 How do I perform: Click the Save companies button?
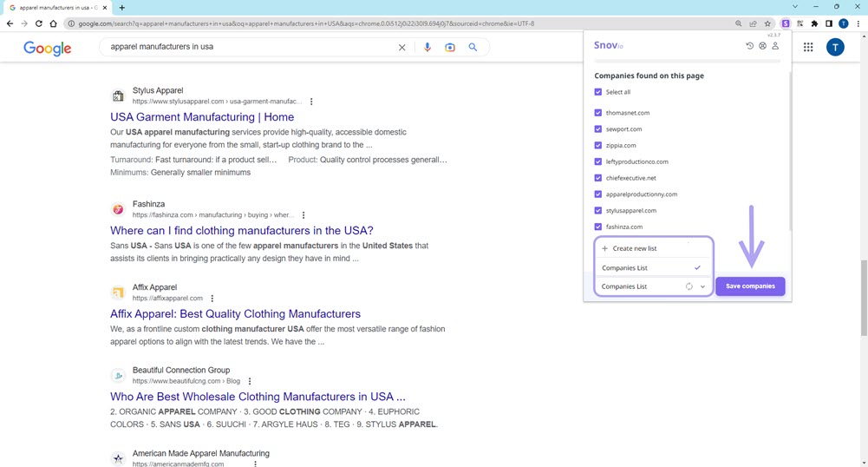(750, 286)
